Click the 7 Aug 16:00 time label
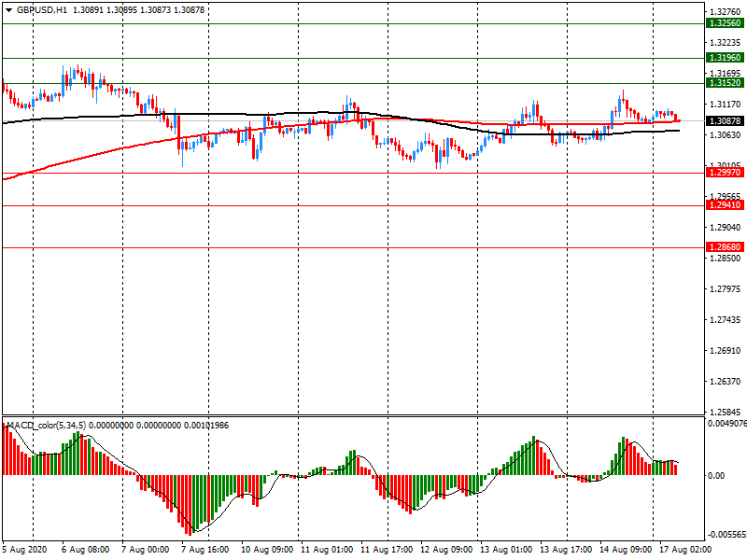 tap(204, 551)
